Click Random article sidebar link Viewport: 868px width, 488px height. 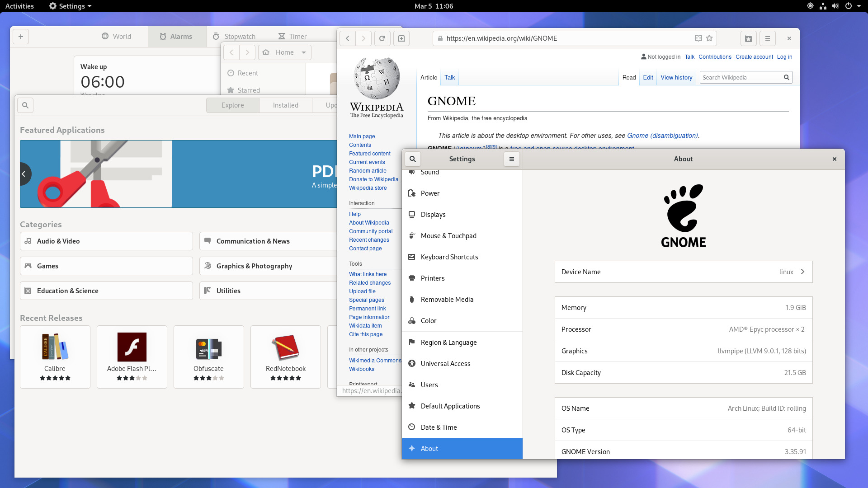pos(368,171)
